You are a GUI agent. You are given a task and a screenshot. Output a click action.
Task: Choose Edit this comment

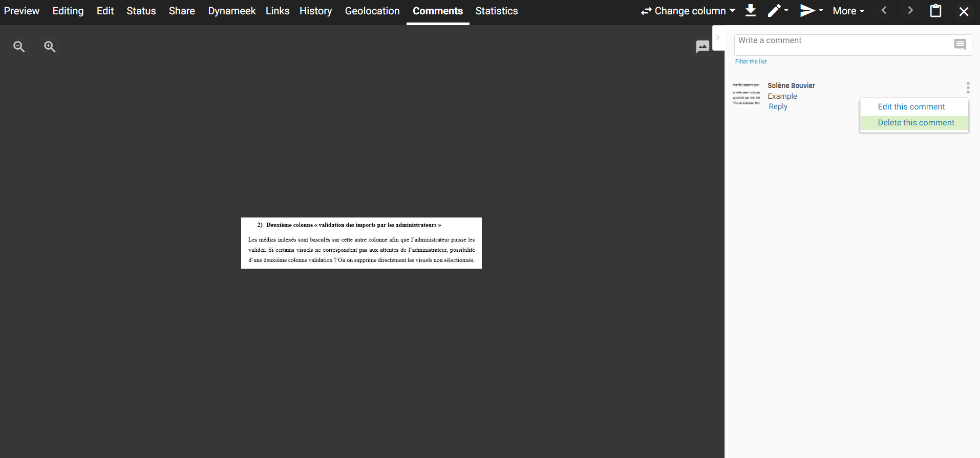pyautogui.click(x=911, y=107)
